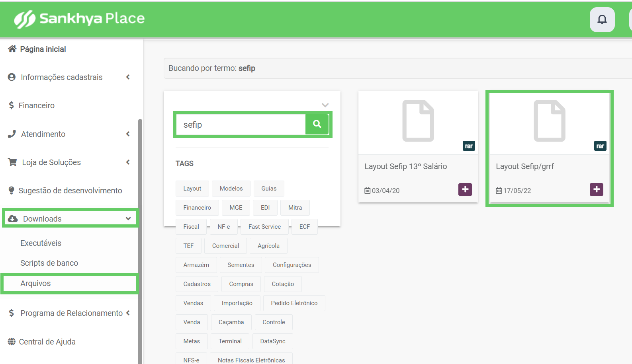This screenshot has width=632, height=364.
Task: Filter by the TEF tag
Action: (188, 246)
